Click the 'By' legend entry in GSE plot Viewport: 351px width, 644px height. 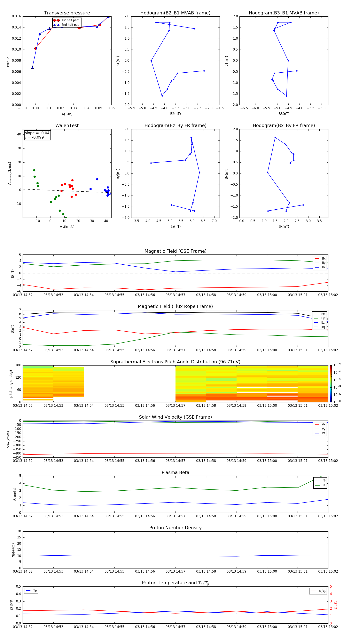coord(320,263)
